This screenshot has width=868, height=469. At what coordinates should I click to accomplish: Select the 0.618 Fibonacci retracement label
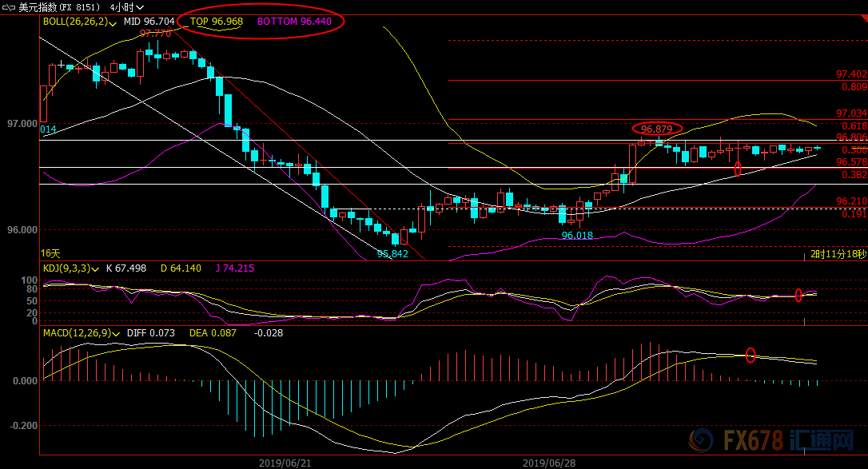[x=854, y=126]
